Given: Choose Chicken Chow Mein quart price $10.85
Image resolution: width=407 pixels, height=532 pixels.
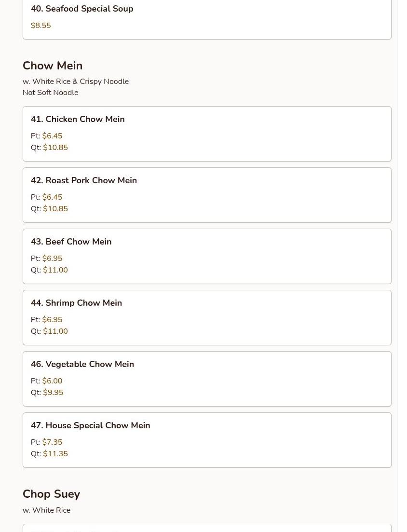Looking at the screenshot, I should click(x=55, y=148).
